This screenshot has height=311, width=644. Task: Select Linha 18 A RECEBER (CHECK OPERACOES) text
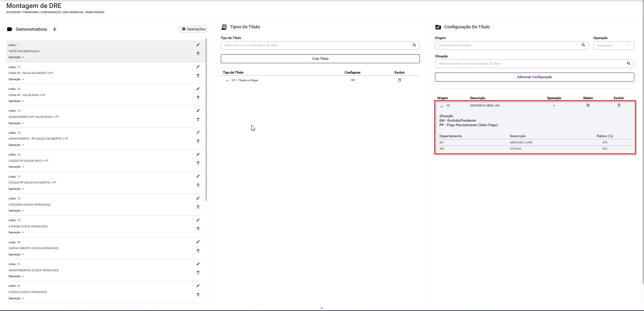coord(29,205)
